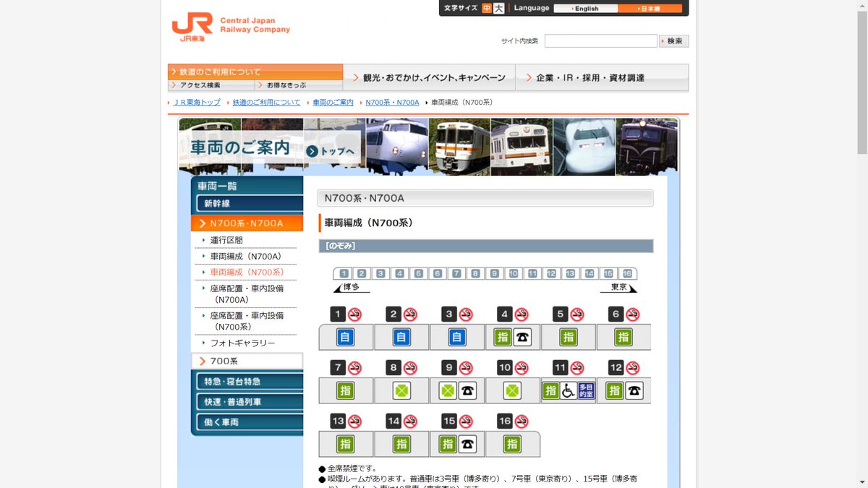
Task: Click the トップへ button in the banner
Action: coord(331,151)
